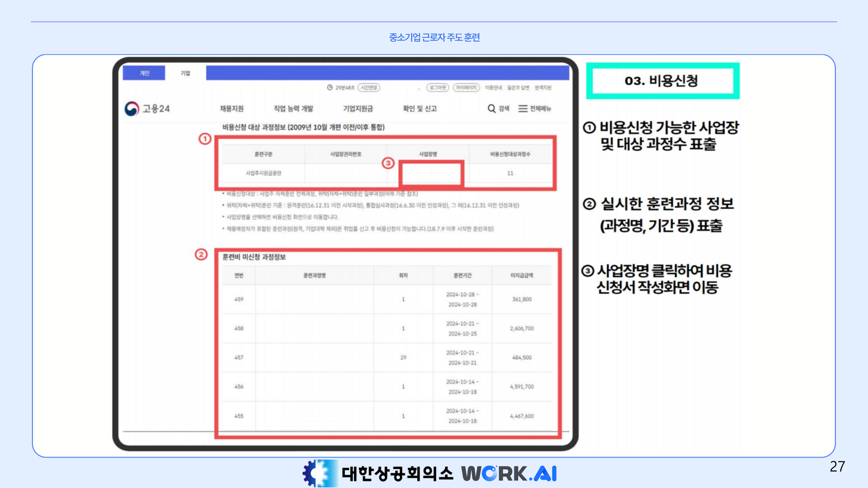The height and width of the screenshot is (488, 868).
Task: Open 마이페이지 from the top bar
Action: pos(466,88)
